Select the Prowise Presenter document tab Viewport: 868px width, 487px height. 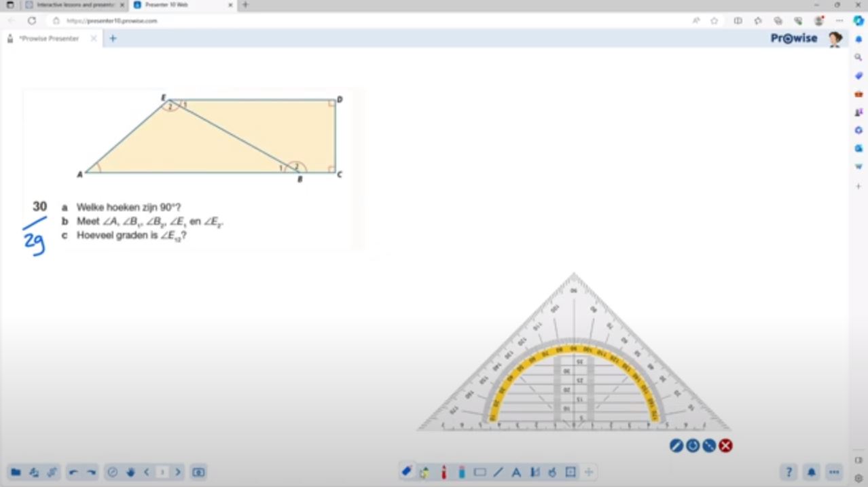click(52, 39)
